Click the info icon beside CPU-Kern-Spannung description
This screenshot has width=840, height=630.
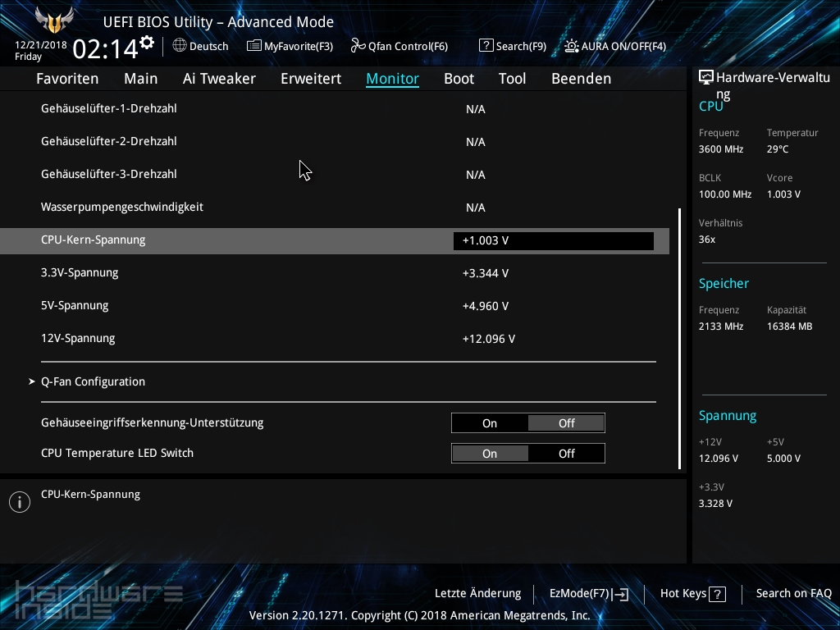pyautogui.click(x=19, y=501)
